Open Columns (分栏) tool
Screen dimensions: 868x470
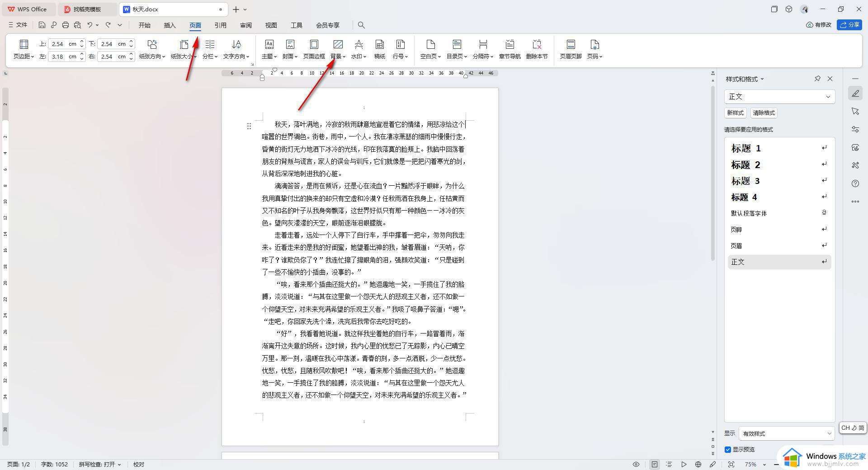(x=210, y=49)
